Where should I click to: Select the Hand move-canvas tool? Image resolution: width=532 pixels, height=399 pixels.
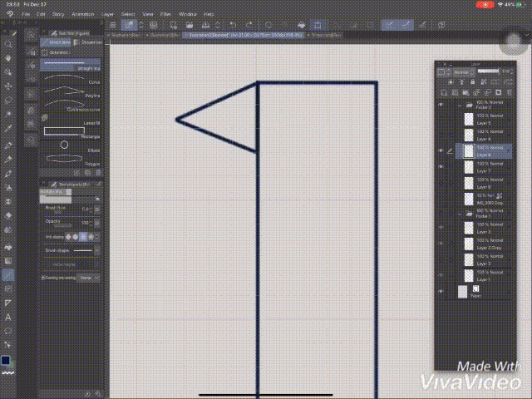[x=8, y=58]
